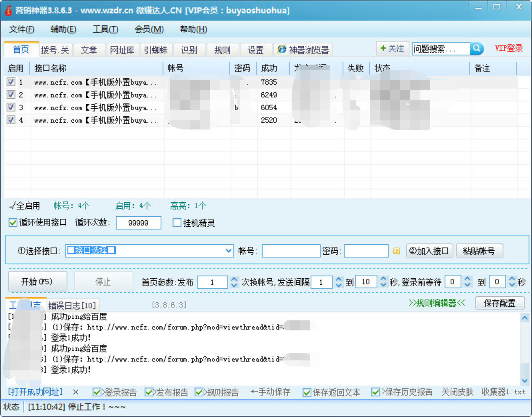The image size is (532, 417).
Task: Switch to the 首页 tab
Action: [21, 49]
